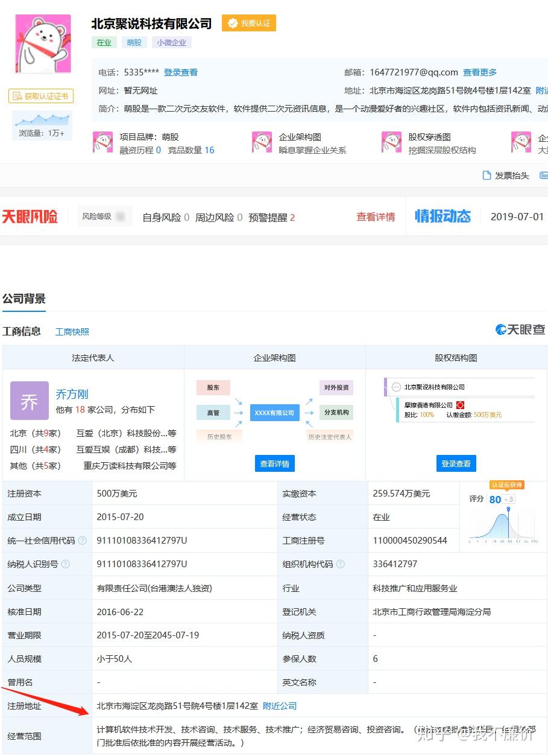Click 重庆万读科技有限公司 link
This screenshot has width=548, height=756.
click(130, 466)
